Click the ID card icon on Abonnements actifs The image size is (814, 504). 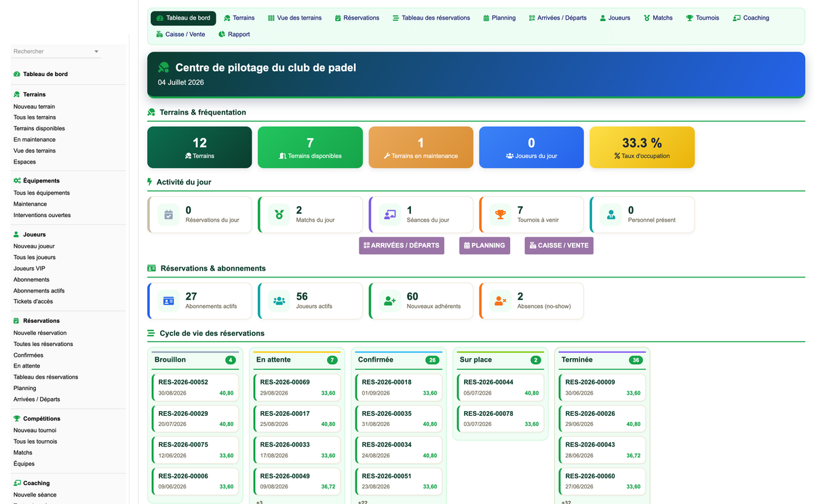coord(169,301)
